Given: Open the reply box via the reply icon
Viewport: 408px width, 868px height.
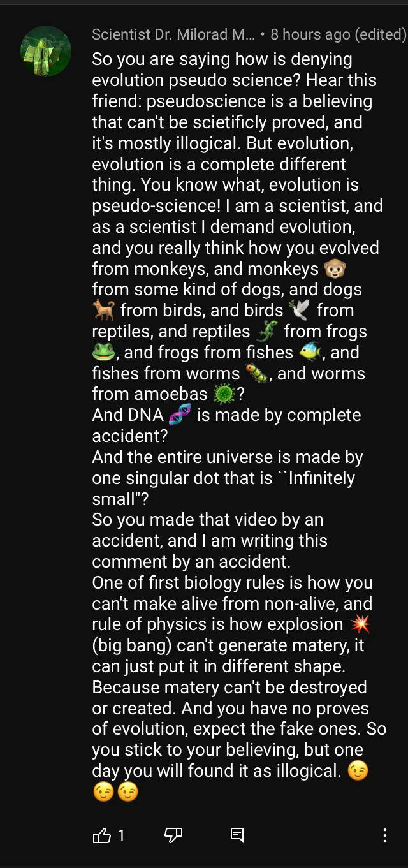Looking at the screenshot, I should click(x=239, y=834).
